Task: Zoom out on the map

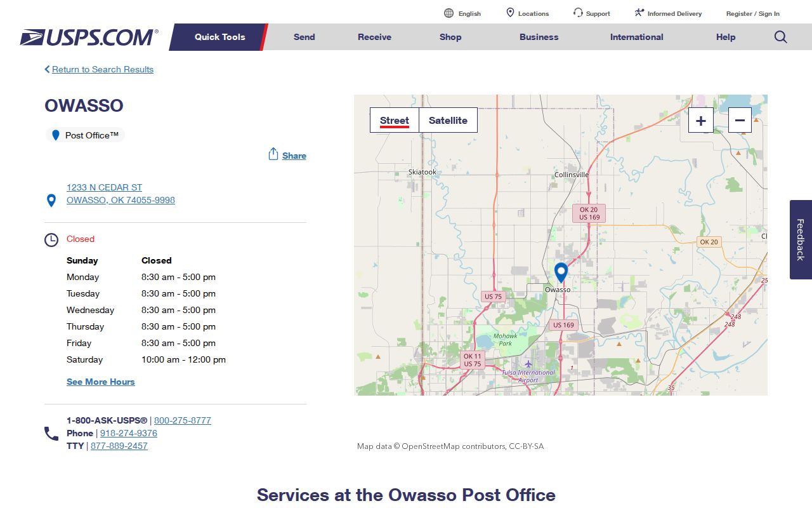Action: [740, 121]
